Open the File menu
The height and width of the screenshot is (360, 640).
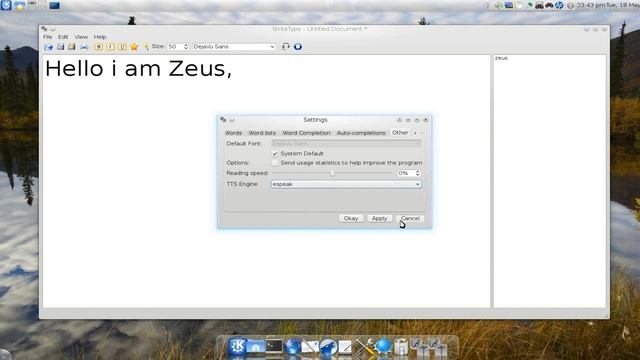[x=48, y=37]
